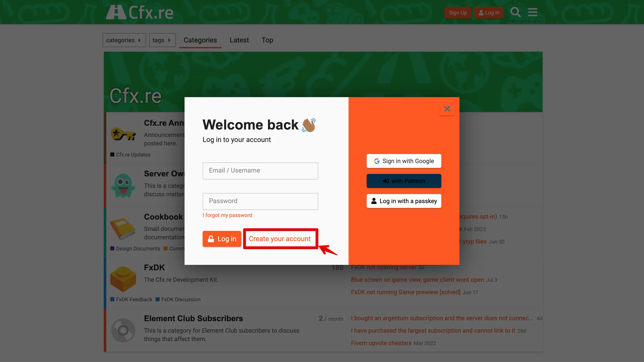Viewport: 644px width, 362px height.
Task: Click the Email/Username input field
Action: pyautogui.click(x=260, y=171)
